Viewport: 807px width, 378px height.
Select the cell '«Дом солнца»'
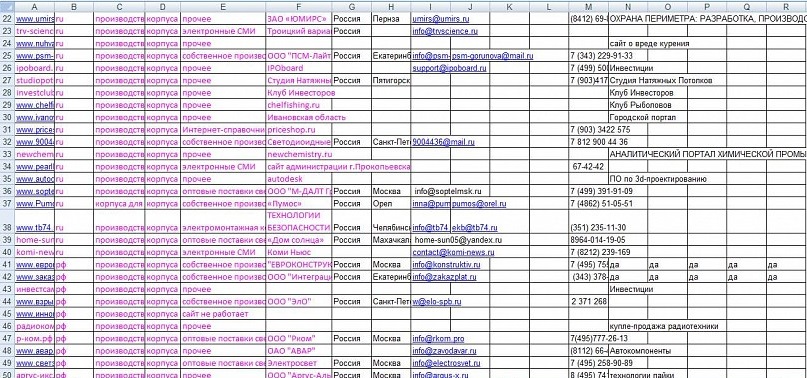[x=298, y=240]
